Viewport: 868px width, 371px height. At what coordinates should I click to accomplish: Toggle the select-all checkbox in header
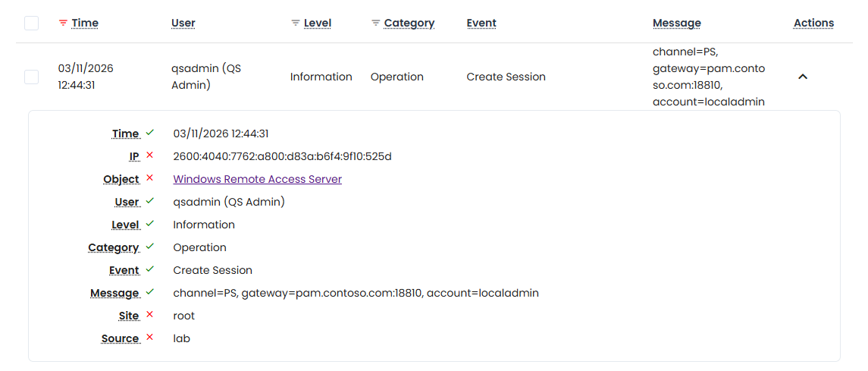[x=31, y=24]
